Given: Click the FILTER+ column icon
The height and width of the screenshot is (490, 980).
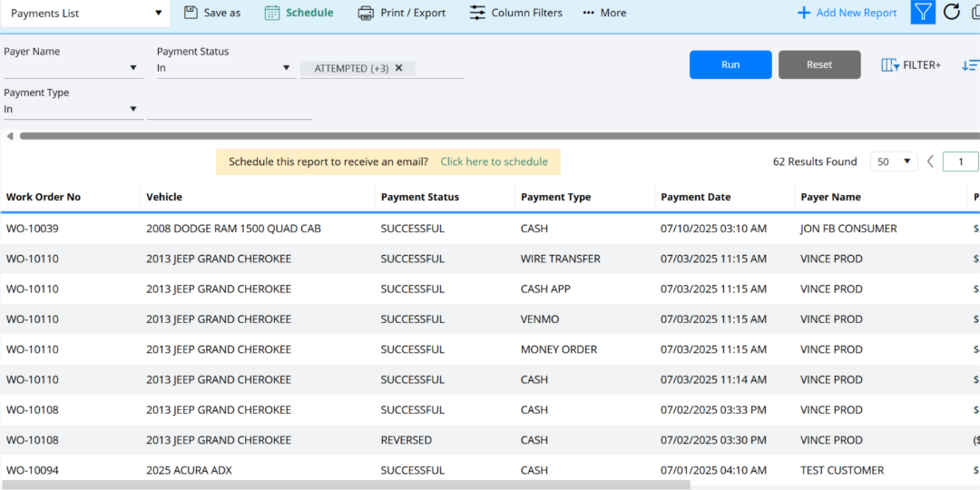Looking at the screenshot, I should pyautogui.click(x=890, y=65).
